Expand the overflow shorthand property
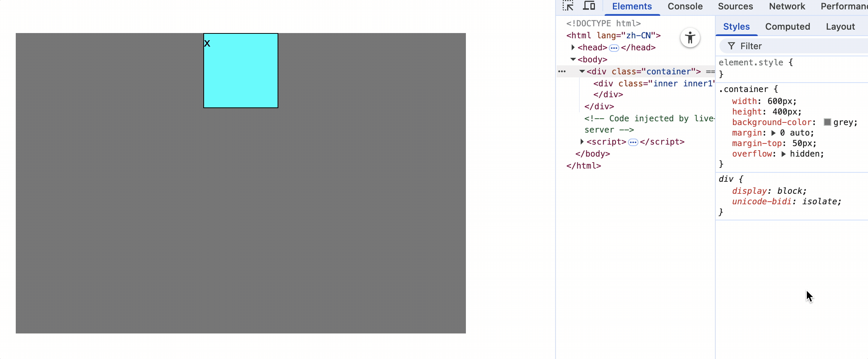This screenshot has width=868, height=359. 783,154
